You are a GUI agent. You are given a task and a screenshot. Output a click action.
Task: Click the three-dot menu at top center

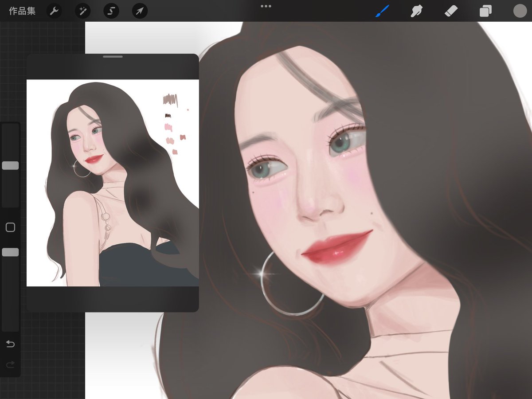[x=266, y=6]
